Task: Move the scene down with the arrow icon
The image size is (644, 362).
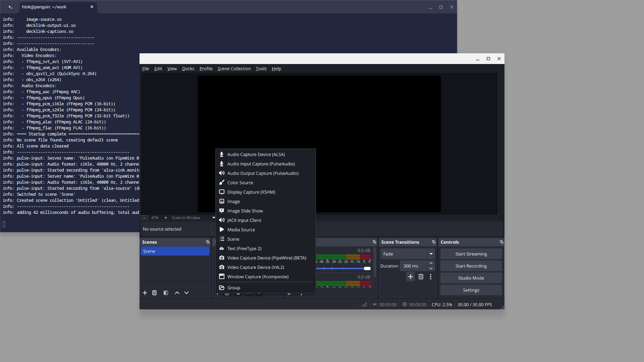Action: coord(186,293)
